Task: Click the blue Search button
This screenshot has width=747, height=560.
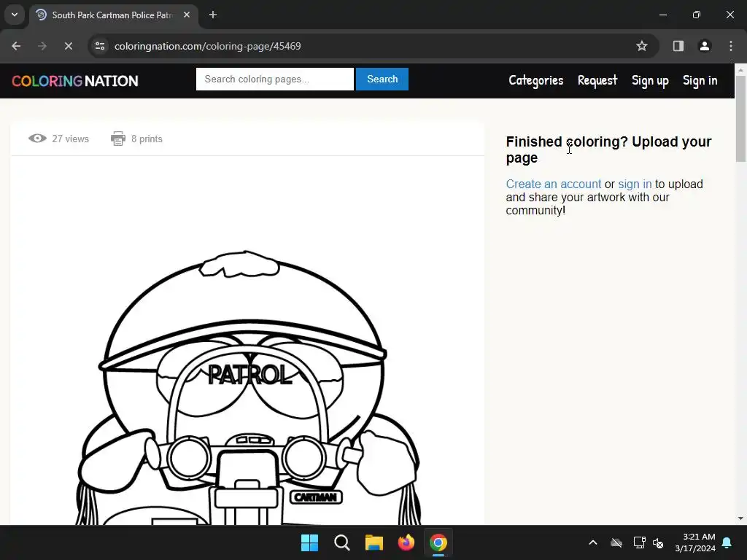Action: [382, 79]
